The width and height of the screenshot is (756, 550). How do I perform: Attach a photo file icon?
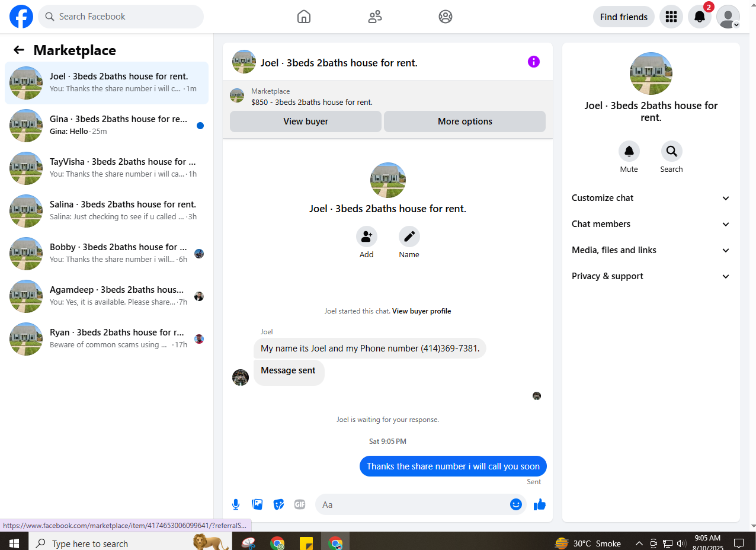pyautogui.click(x=257, y=504)
